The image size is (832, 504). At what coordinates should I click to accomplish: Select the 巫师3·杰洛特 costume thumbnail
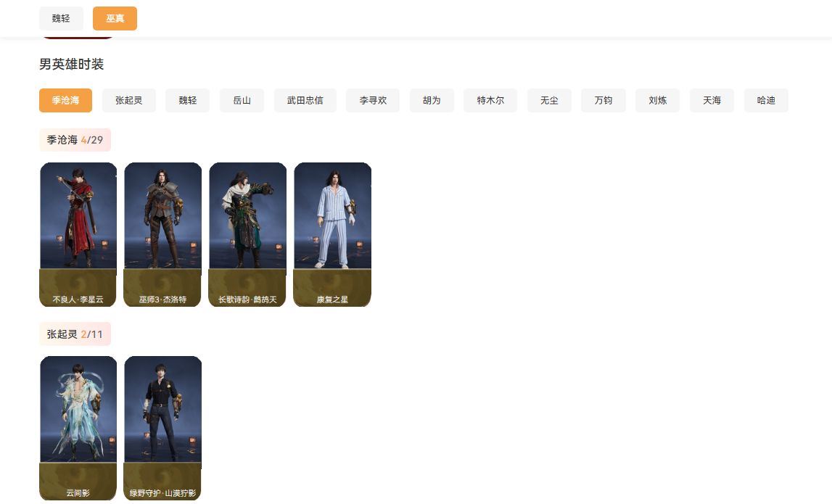[163, 234]
